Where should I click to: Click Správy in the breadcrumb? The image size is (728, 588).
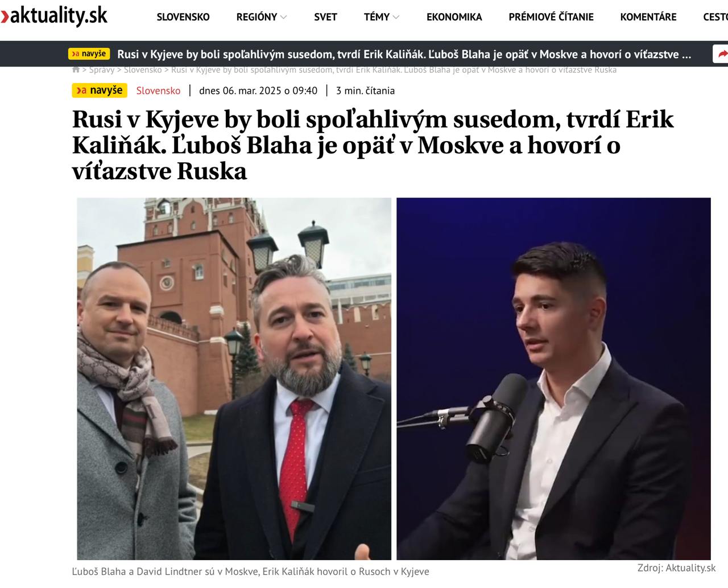click(102, 69)
